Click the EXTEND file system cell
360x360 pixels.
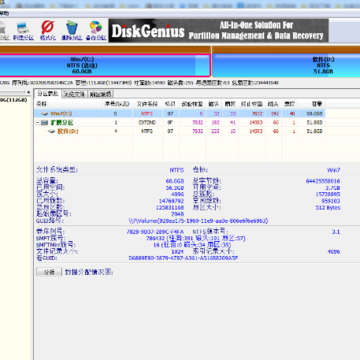pyautogui.click(x=147, y=123)
